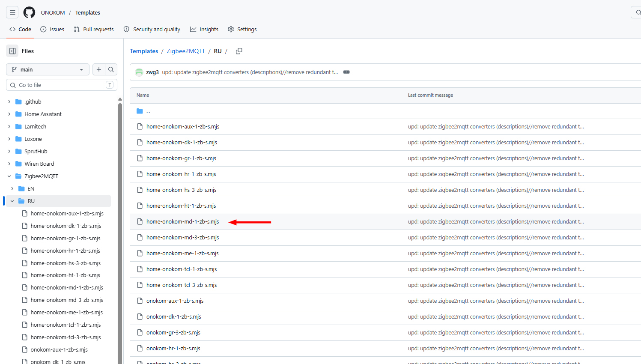Open onokom-hr-1-zb-s.mjs in file list

[173, 349]
